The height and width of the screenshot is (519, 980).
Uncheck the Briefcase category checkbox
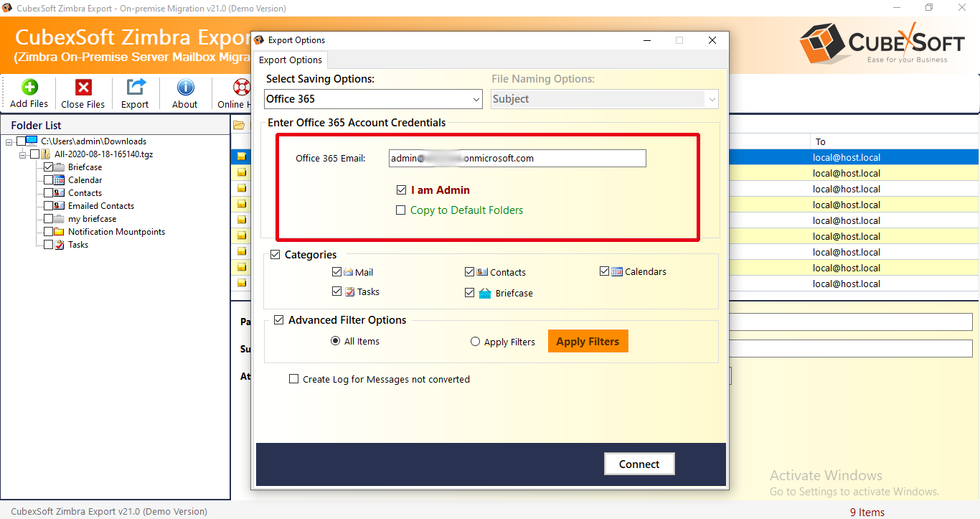470,293
